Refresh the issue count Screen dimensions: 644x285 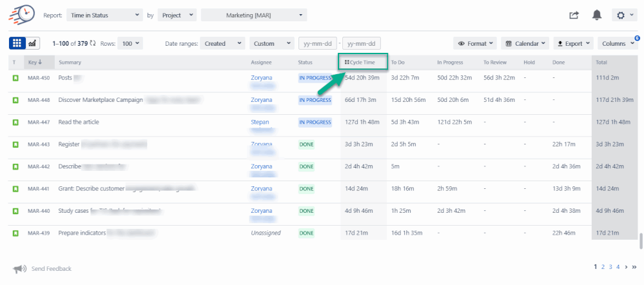[x=93, y=43]
